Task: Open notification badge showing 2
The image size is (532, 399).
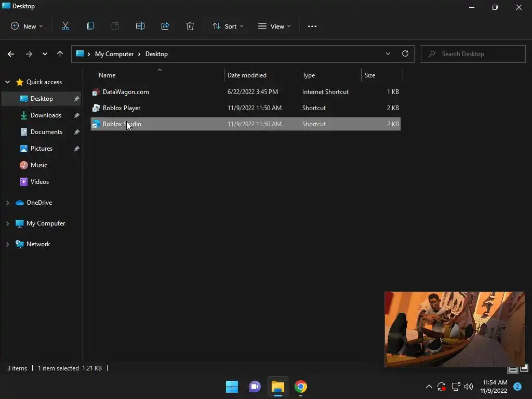Action: [x=517, y=387]
